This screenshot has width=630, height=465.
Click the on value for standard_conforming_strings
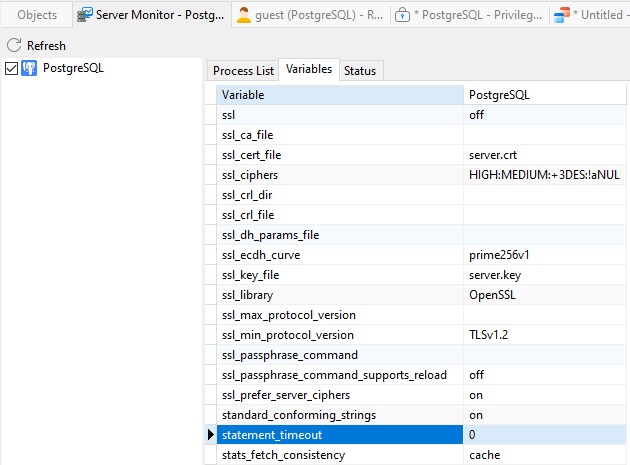coord(545,415)
